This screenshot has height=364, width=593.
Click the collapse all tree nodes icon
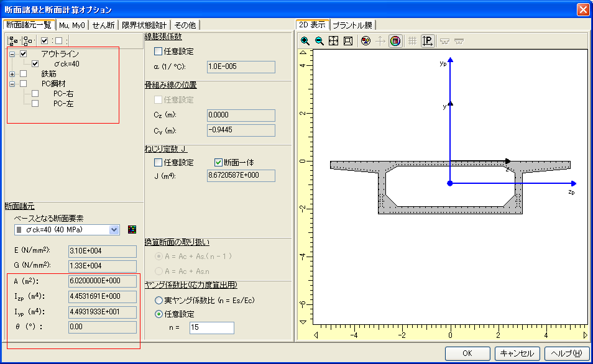[27, 40]
